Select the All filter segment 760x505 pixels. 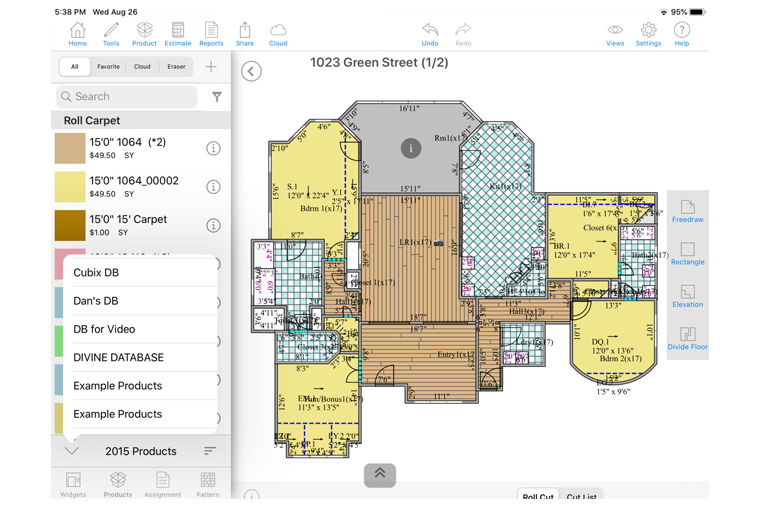coord(74,67)
